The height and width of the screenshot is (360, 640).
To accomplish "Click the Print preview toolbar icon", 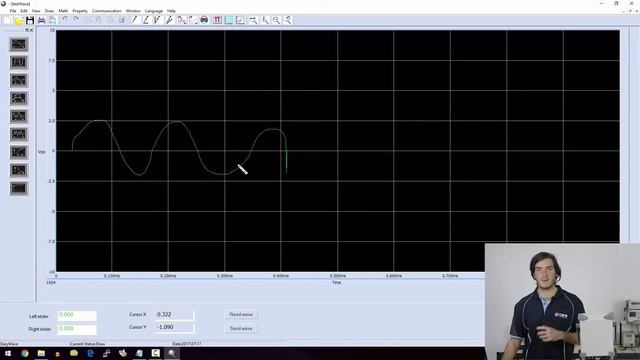I will click(53, 20).
